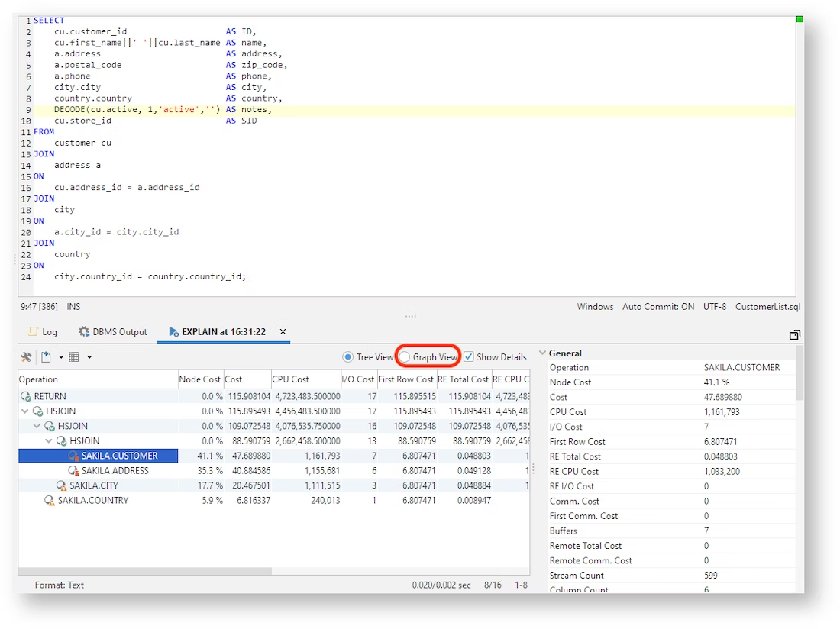Click UTF-8 in the status bar
Screen dimensions: 840x629
[x=715, y=306]
